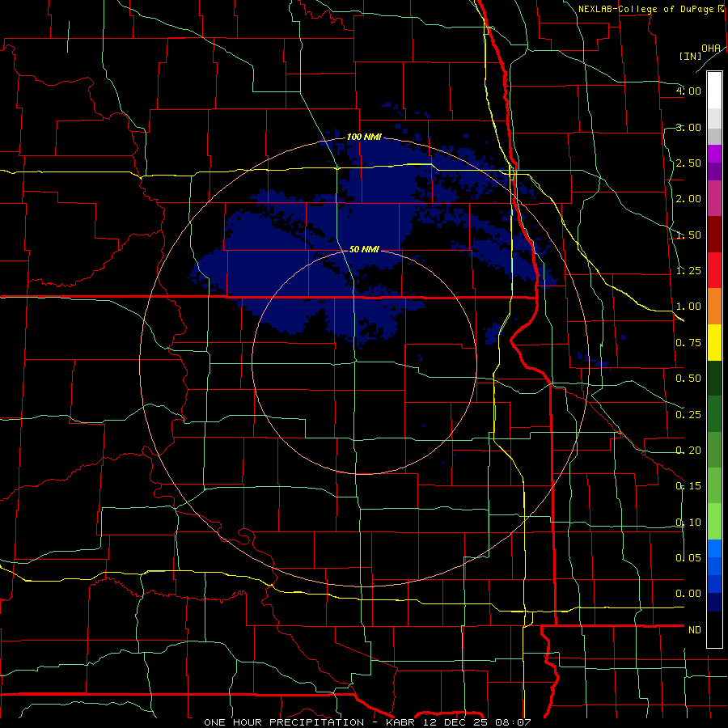Click the 2.00 legend value
Viewport: 728px width, 728px height.
(688, 199)
